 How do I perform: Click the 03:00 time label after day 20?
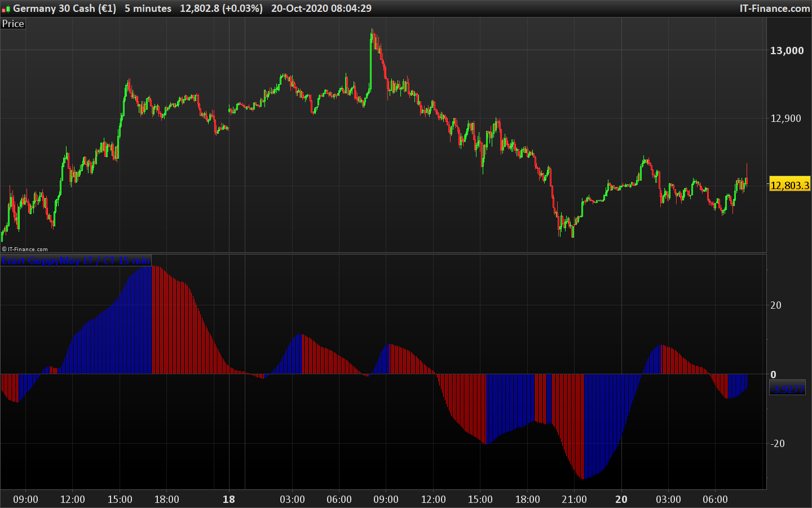tap(668, 500)
